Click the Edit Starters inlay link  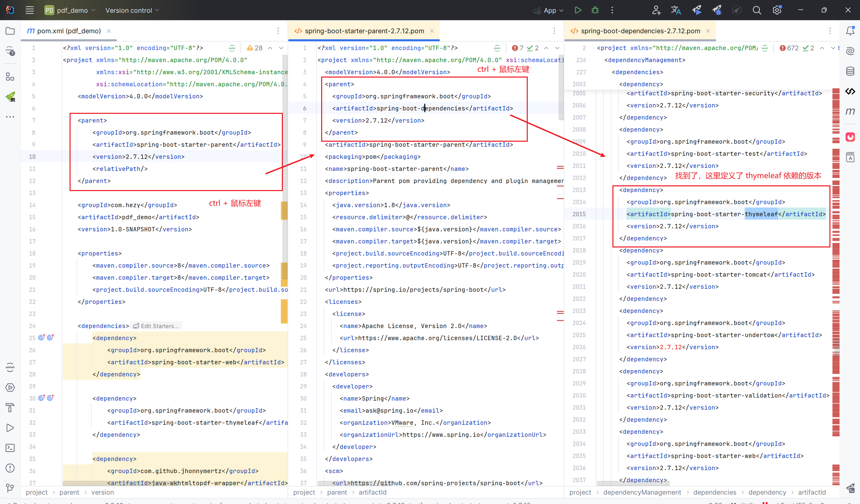click(x=156, y=326)
